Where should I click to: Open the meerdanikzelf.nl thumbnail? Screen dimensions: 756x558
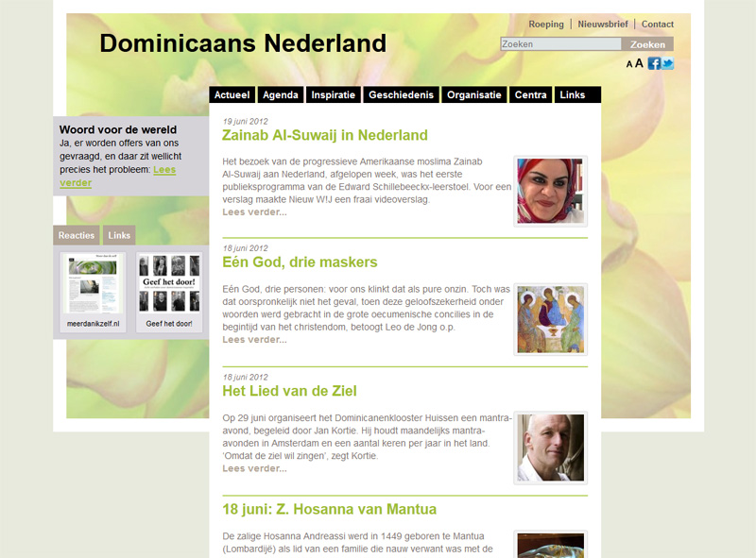tap(93, 292)
